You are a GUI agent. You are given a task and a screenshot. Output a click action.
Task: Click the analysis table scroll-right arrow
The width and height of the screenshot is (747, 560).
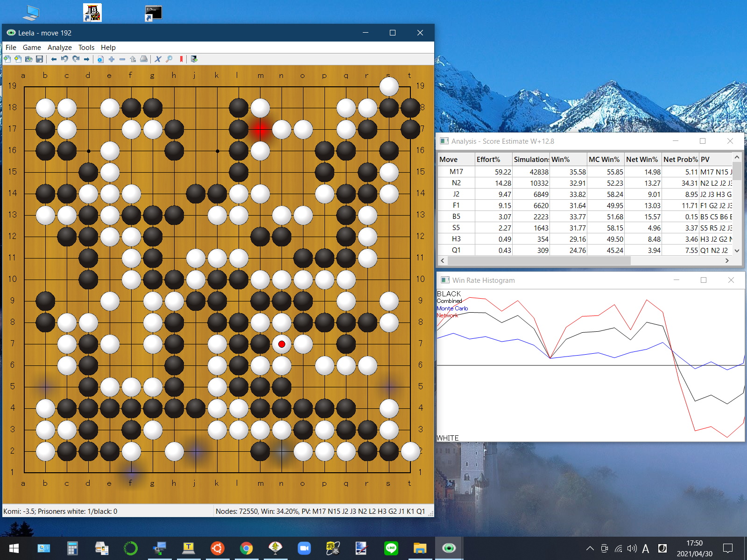(x=727, y=261)
